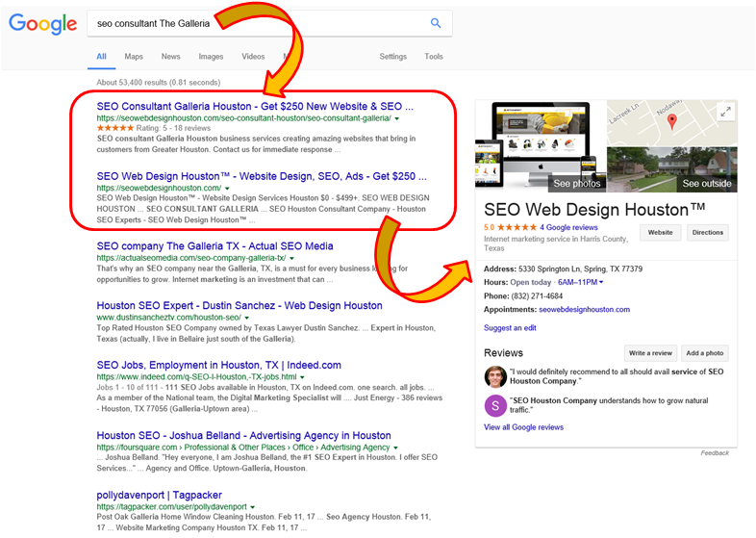Expand dropdown arrow beside dustinsancheztv.com URL
This screenshot has height=538, width=756.
(x=246, y=318)
